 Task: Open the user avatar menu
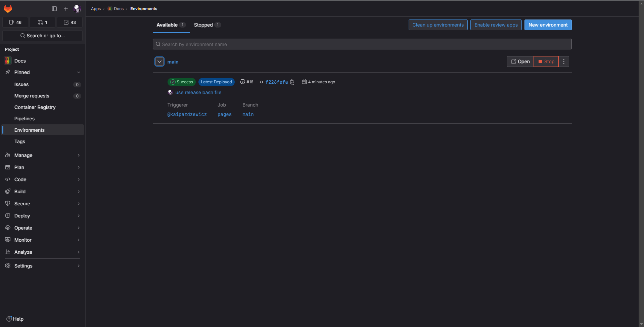(77, 9)
